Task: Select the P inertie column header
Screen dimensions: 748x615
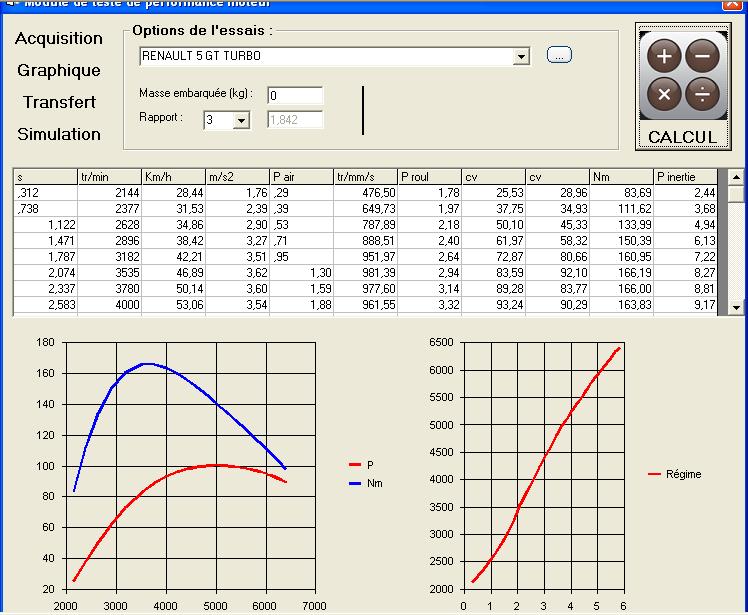Action: tap(686, 177)
